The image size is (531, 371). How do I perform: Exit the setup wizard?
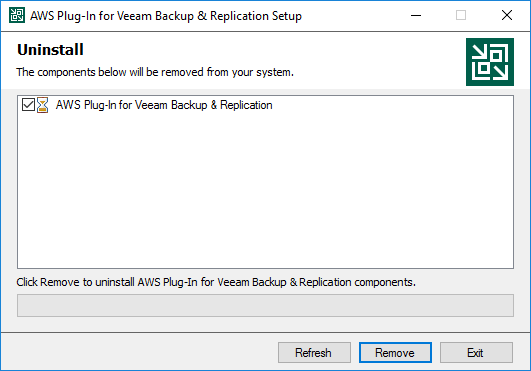[x=476, y=352]
